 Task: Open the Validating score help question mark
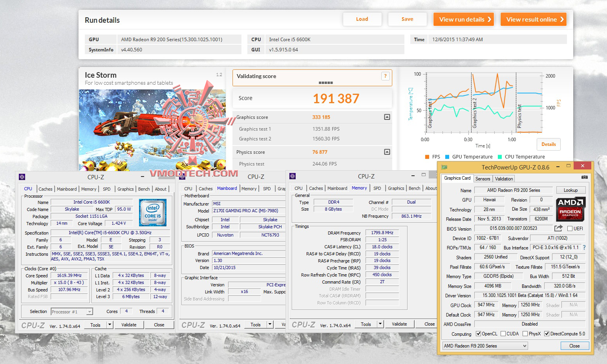385,76
